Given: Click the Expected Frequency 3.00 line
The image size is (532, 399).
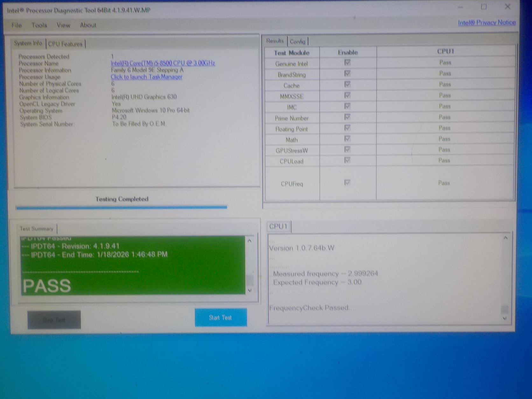Looking at the screenshot, I should click(316, 282).
